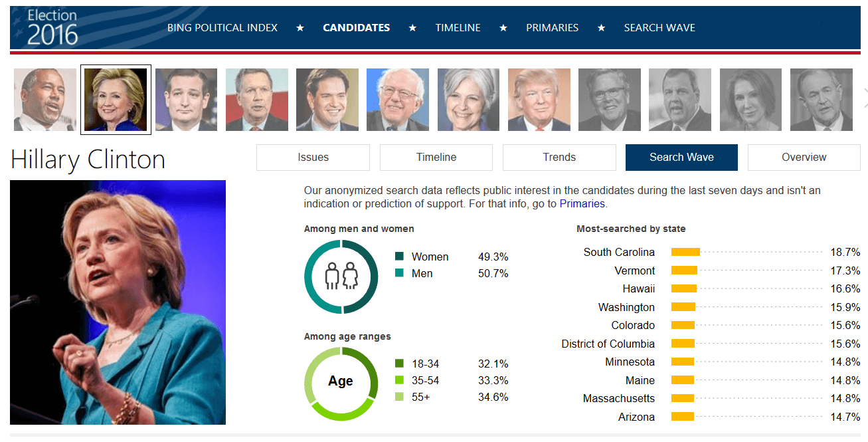Collapse the Most-searched by state list
The width and height of the screenshot is (868, 442).
[x=632, y=228]
